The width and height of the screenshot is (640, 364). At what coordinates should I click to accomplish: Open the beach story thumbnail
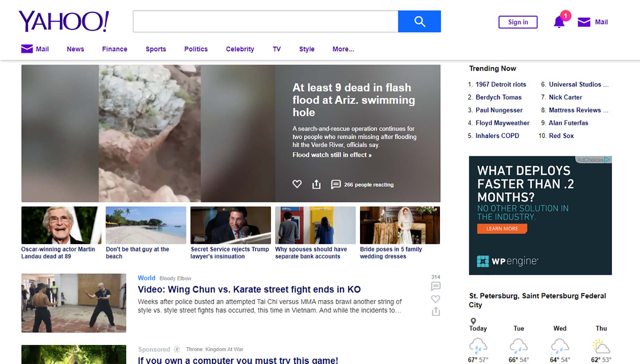[x=146, y=225]
